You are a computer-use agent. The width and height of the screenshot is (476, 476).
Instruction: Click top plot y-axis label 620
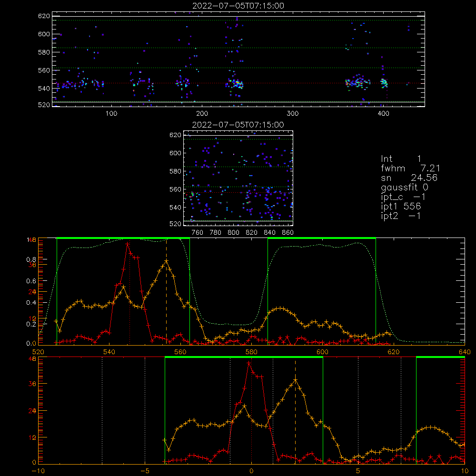pyautogui.click(x=44, y=16)
